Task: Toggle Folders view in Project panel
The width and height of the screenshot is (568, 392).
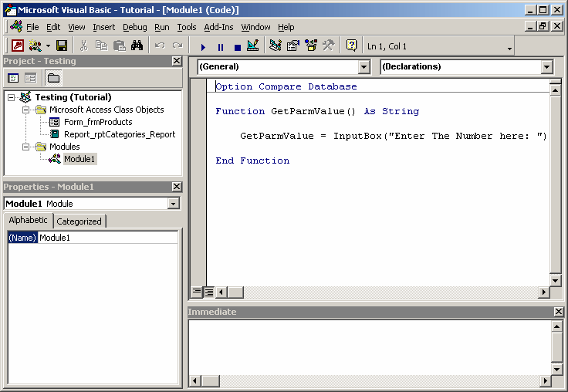Action: pos(53,78)
